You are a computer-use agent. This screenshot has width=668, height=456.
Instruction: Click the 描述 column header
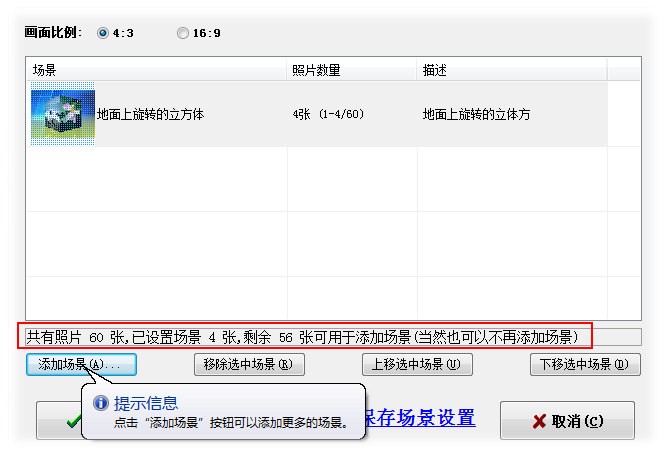pos(512,70)
